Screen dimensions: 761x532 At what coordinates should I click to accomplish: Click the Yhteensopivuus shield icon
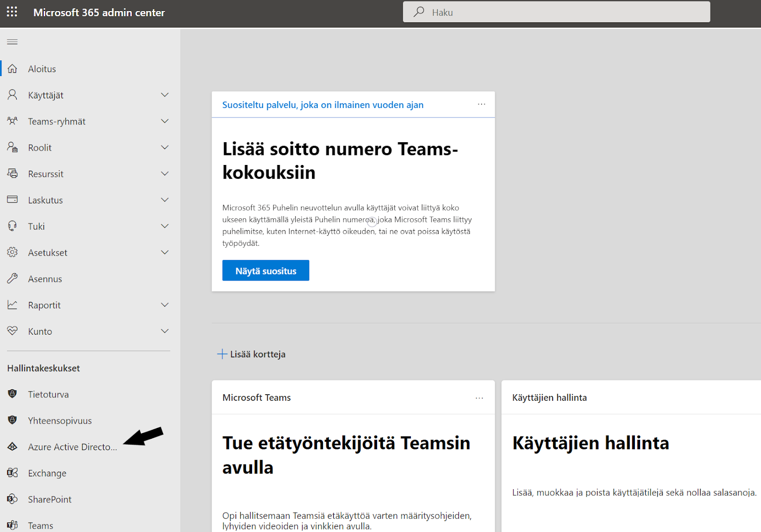tap(12, 420)
